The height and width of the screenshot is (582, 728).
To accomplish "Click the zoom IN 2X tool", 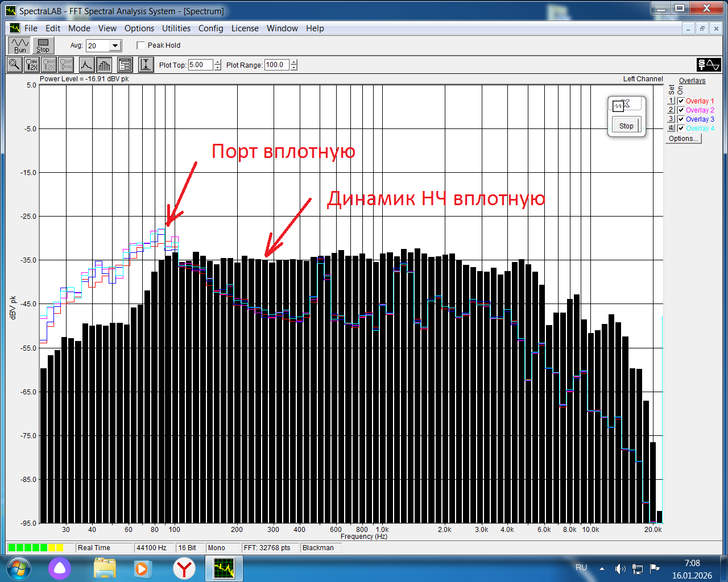I will 32,65.
